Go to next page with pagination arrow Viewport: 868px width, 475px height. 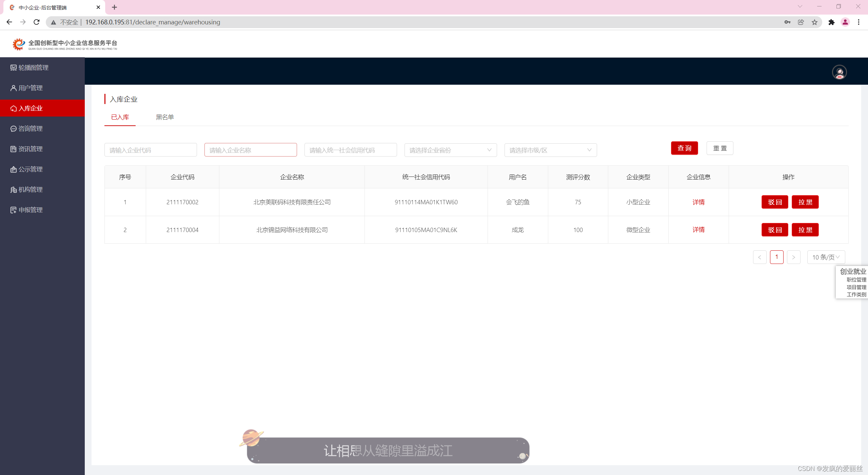tap(793, 257)
